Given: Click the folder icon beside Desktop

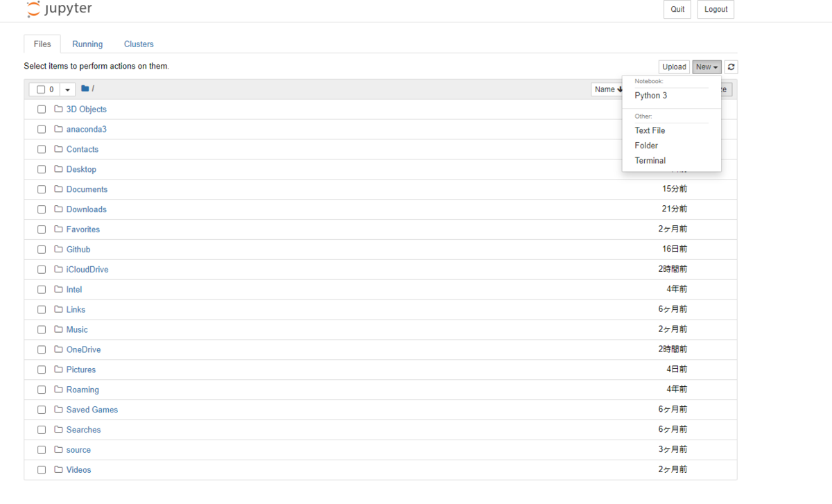Looking at the screenshot, I should pos(59,169).
